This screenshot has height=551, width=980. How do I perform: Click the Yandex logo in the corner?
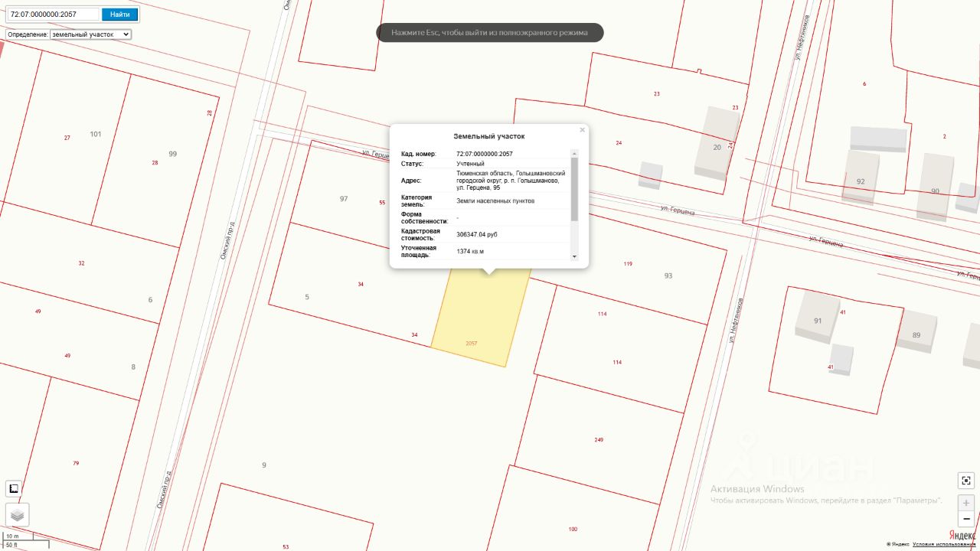pos(962,534)
